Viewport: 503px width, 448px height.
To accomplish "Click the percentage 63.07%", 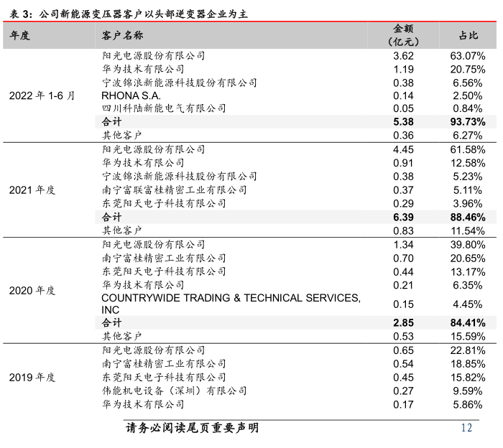I will coord(467,56).
